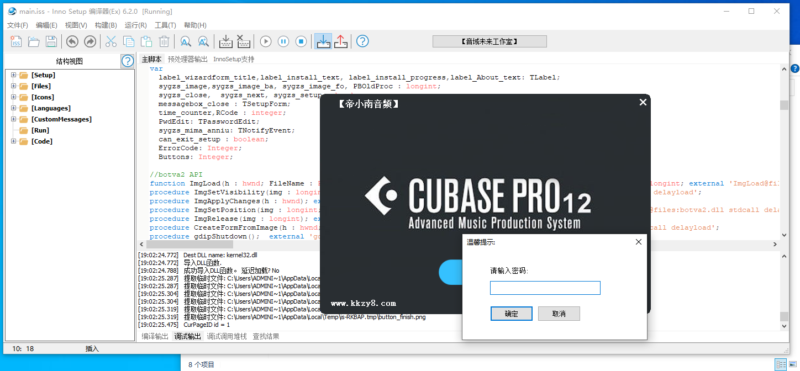Open help via the toolbar question mark

coord(362,41)
